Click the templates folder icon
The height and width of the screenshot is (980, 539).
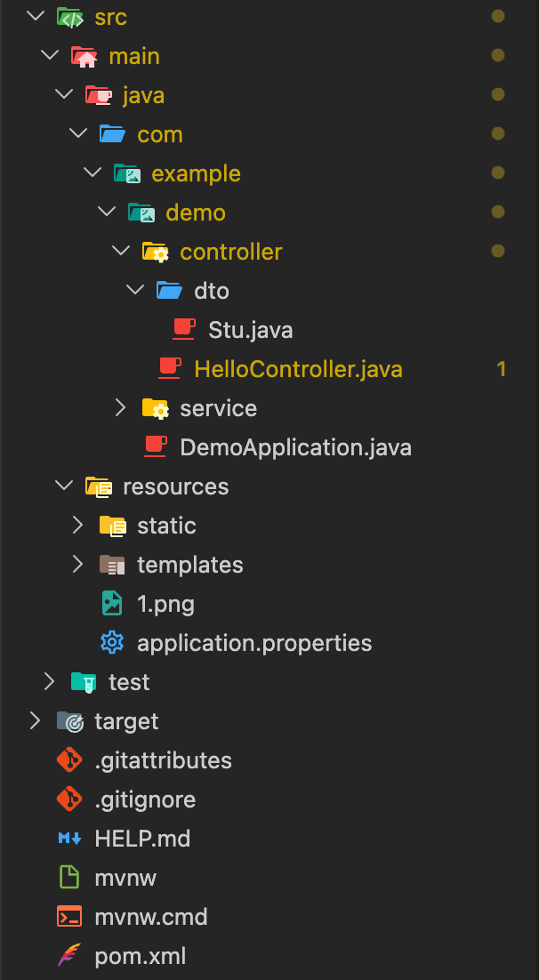click(113, 565)
